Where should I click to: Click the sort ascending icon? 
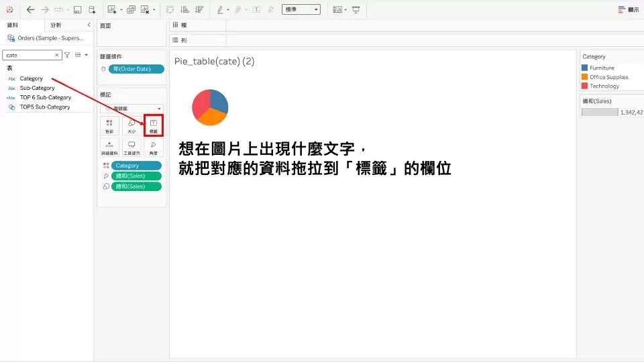[x=185, y=9]
